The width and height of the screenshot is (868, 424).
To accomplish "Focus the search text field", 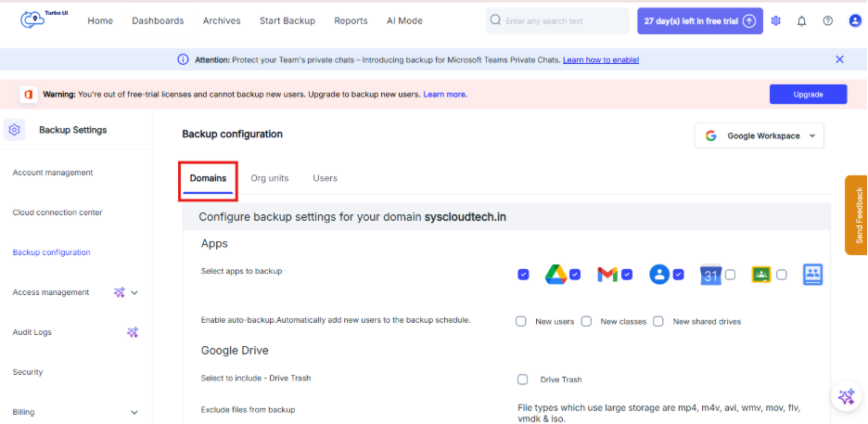I will tap(557, 21).
